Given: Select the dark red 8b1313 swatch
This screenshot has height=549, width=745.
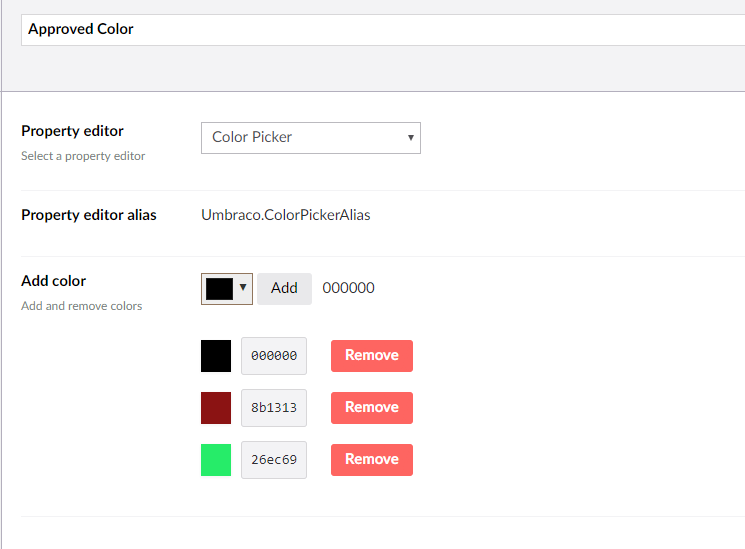Looking at the screenshot, I should pyautogui.click(x=216, y=408).
